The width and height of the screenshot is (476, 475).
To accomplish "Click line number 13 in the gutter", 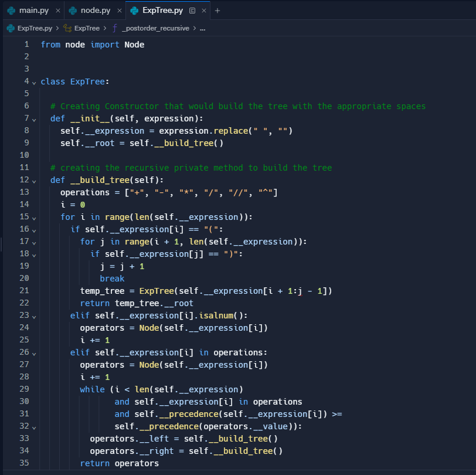I will (x=24, y=192).
